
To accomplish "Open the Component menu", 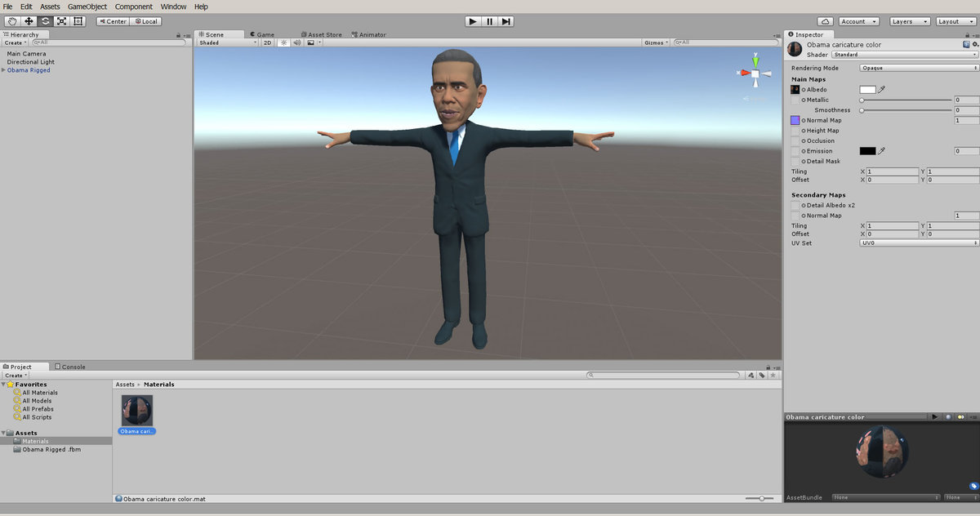I will coord(133,7).
